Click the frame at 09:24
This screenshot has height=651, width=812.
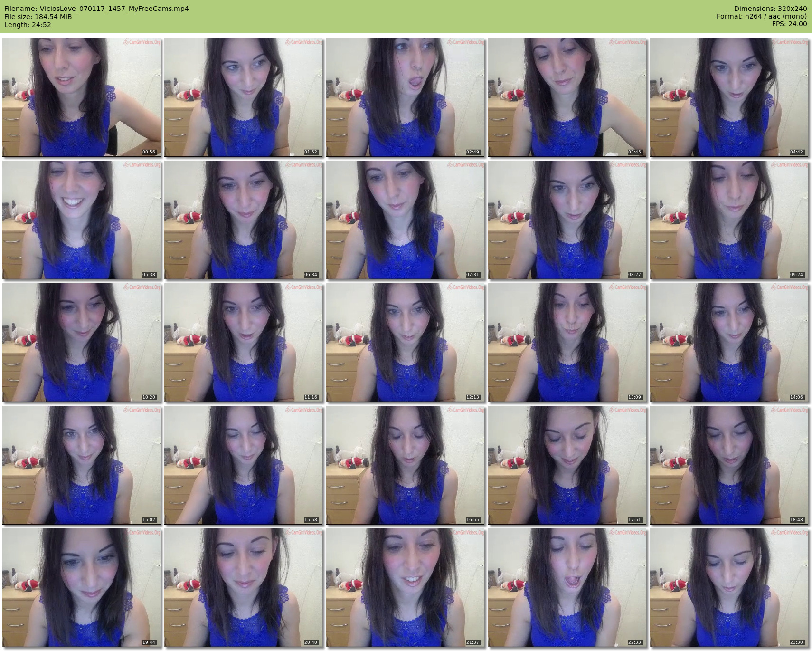pos(729,220)
